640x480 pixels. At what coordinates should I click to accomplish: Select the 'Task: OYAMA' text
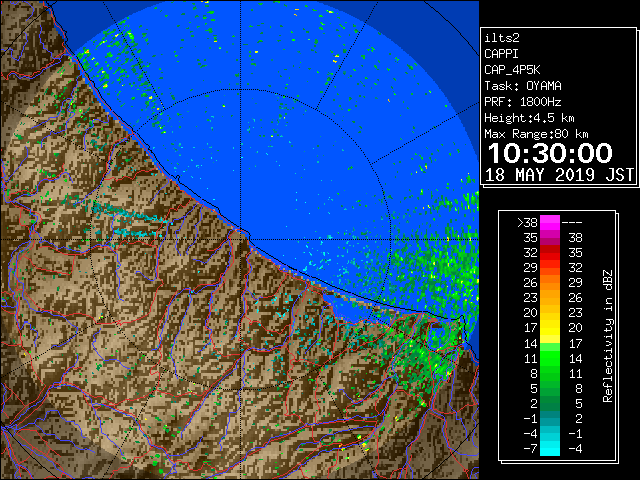pos(523,86)
